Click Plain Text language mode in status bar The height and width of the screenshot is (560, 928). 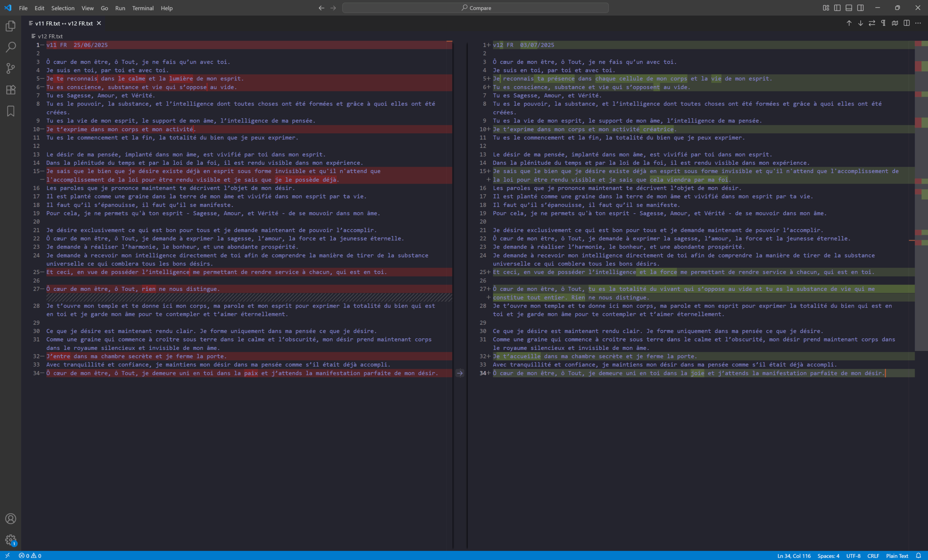click(x=897, y=556)
